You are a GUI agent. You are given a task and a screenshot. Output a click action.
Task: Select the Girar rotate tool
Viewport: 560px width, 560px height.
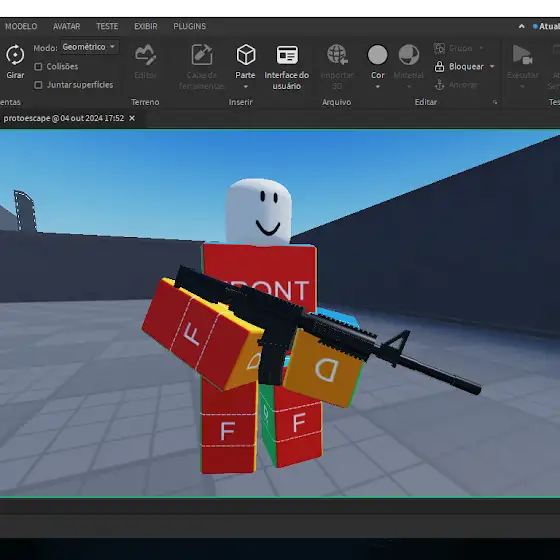pos(15,61)
